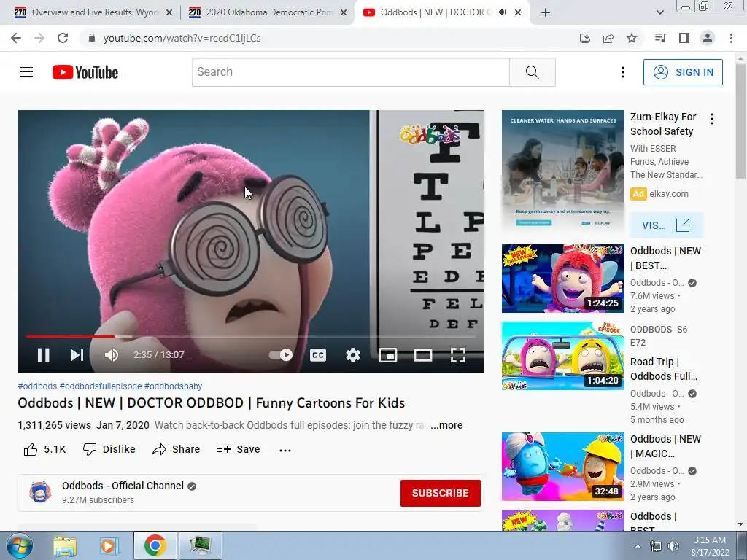
Task: Open Chrome three-dot menu
Action: (x=731, y=38)
